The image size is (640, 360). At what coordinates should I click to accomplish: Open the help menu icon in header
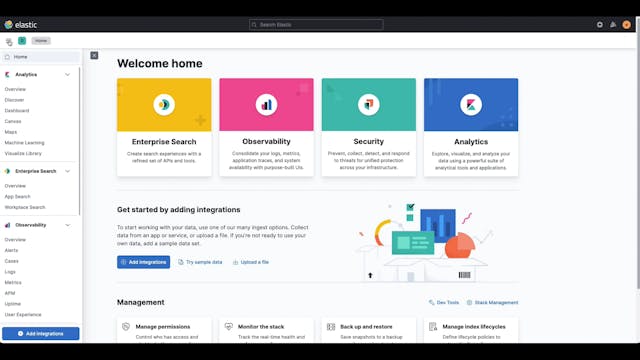pos(600,24)
